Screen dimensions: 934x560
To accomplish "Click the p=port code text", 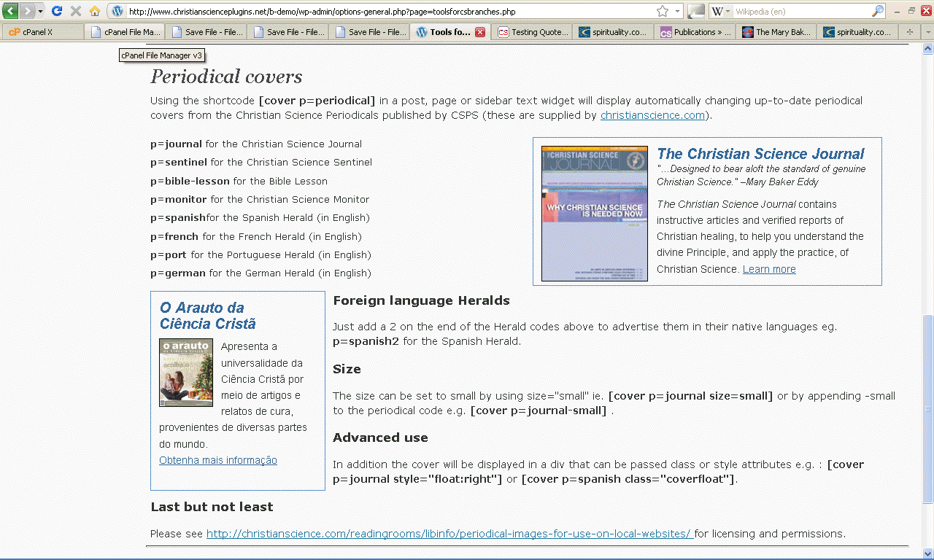I will coord(169,255).
